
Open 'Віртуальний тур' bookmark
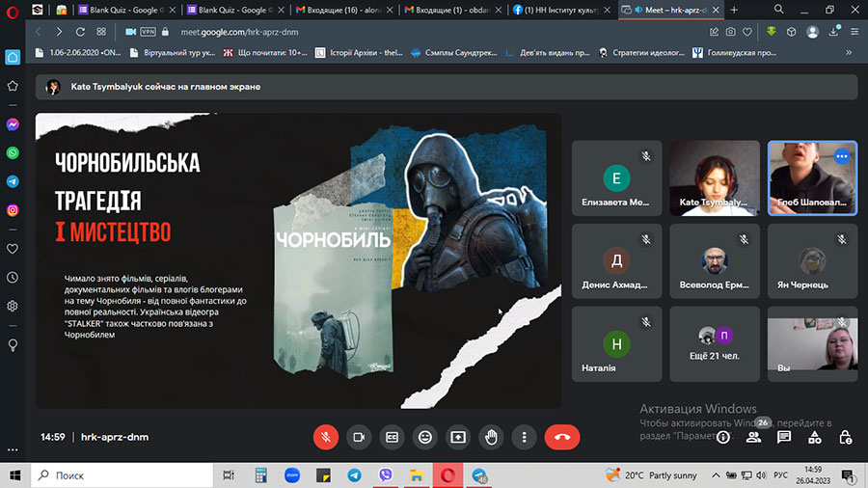[173, 53]
